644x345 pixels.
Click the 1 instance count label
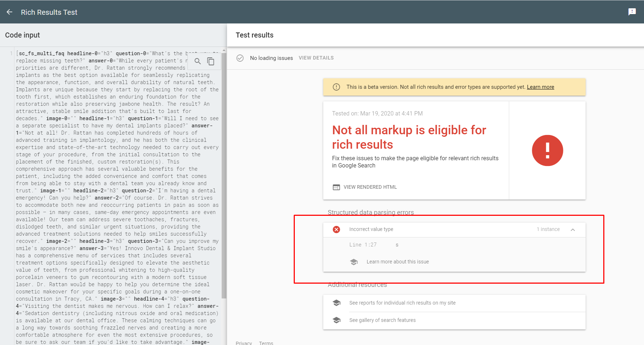pos(548,229)
